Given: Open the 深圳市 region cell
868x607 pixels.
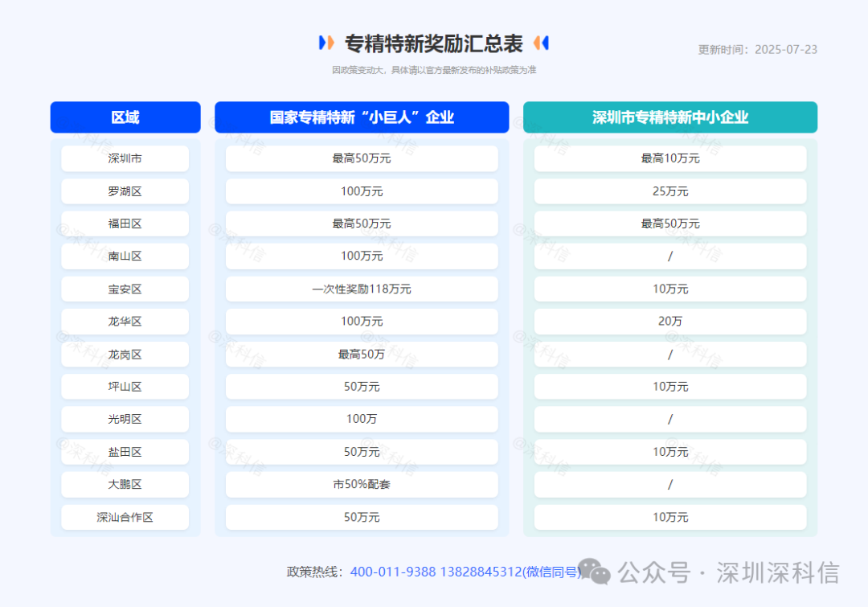Looking at the screenshot, I should [125, 158].
